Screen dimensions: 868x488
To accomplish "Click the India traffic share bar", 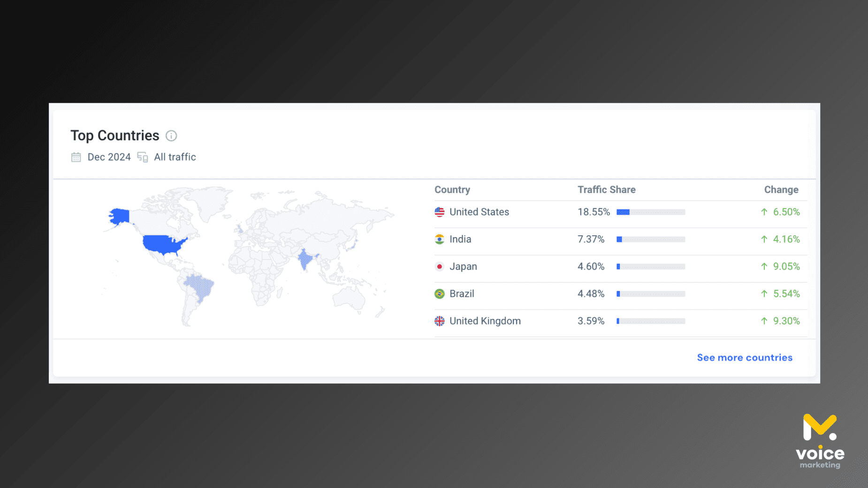I will (x=650, y=240).
